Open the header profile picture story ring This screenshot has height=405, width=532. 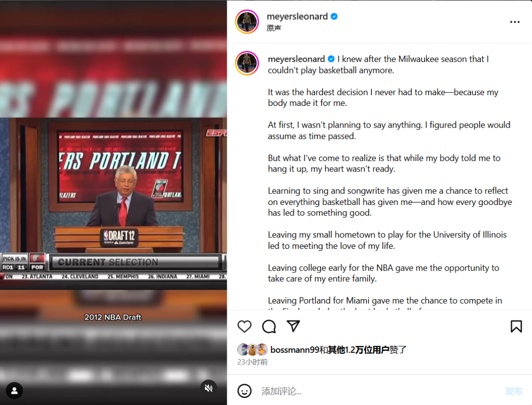(x=247, y=22)
